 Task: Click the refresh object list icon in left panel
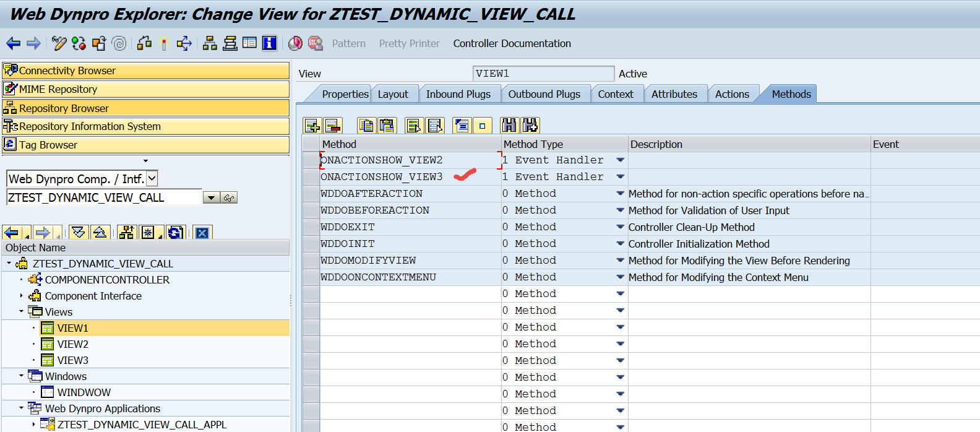(x=175, y=233)
